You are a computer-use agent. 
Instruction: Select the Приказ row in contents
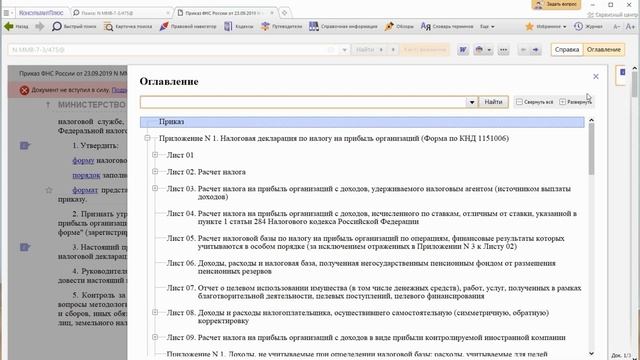[362, 122]
